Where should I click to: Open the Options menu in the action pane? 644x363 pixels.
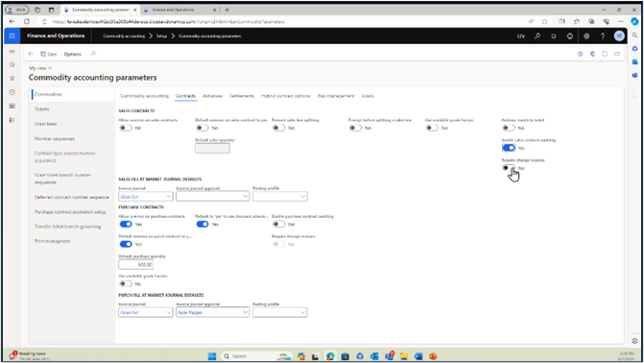(x=73, y=54)
